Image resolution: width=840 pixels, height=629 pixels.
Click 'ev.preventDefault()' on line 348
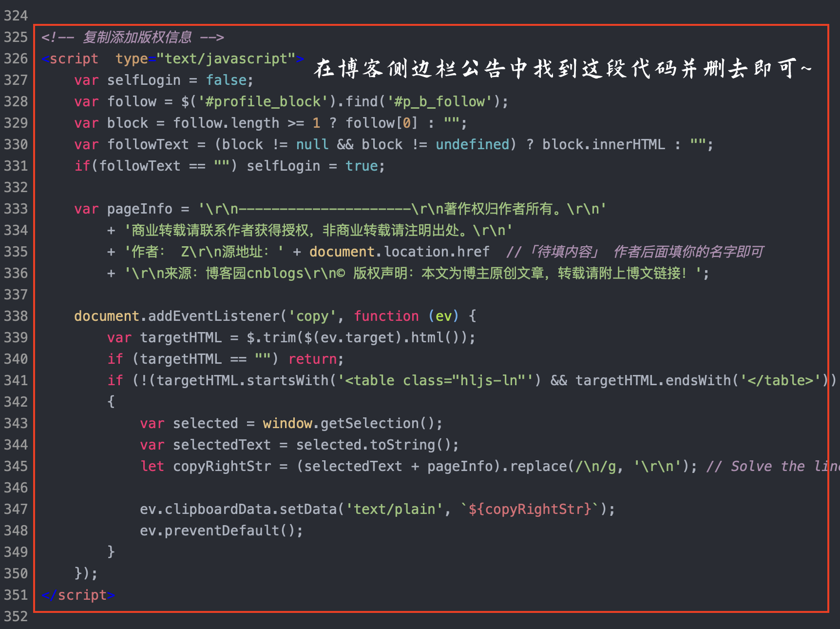pyautogui.click(x=218, y=531)
